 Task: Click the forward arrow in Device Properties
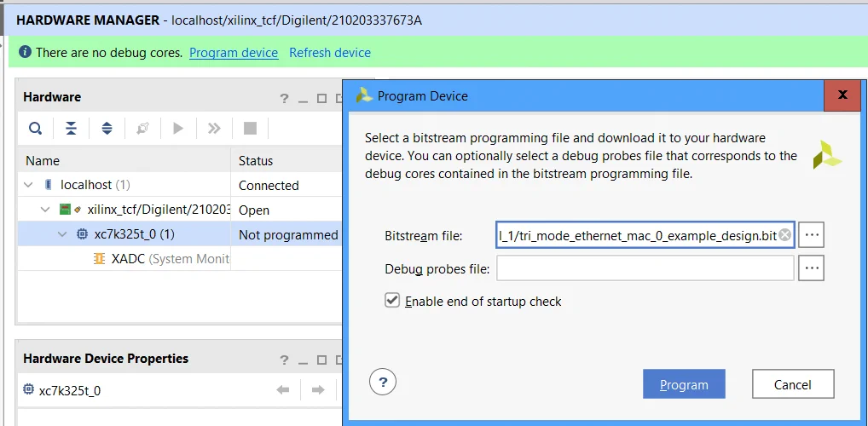click(318, 390)
